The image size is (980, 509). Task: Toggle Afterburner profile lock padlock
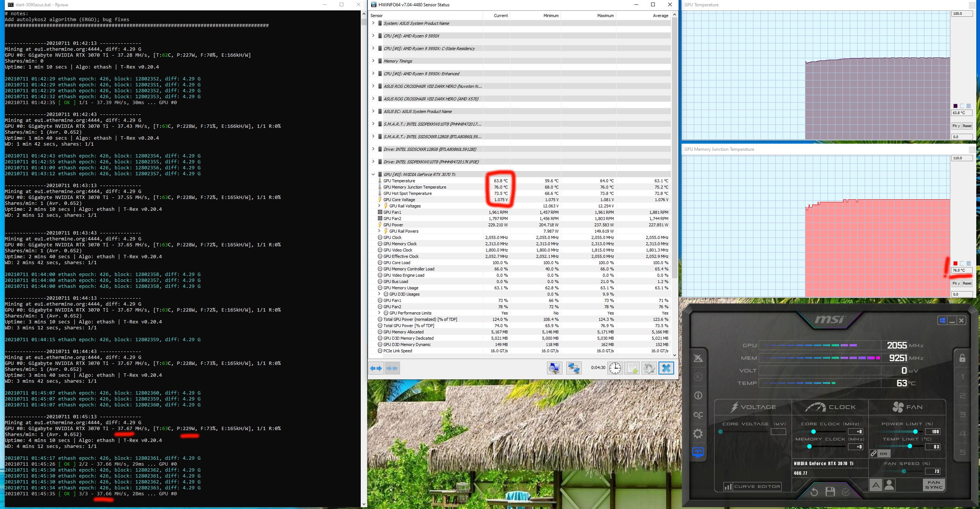962,358
